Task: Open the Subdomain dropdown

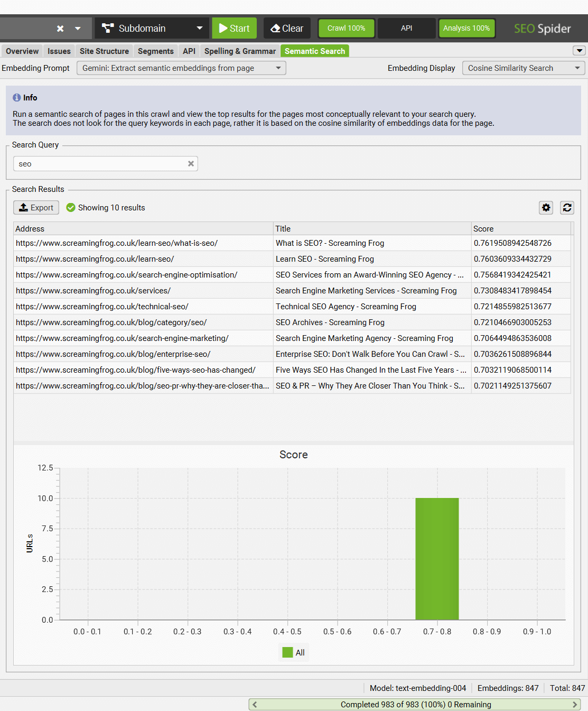Action: tap(200, 28)
